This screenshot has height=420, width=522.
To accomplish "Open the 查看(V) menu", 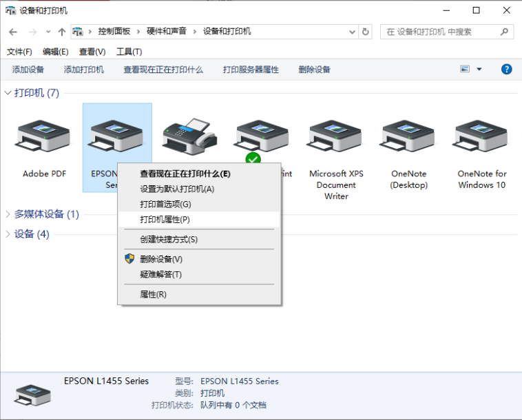I will (x=92, y=52).
